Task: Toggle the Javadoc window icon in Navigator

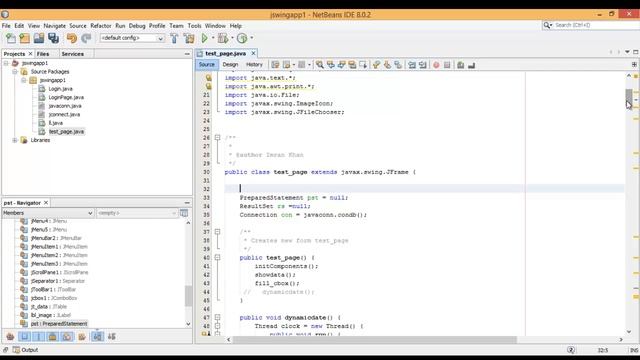Action: click(x=184, y=213)
